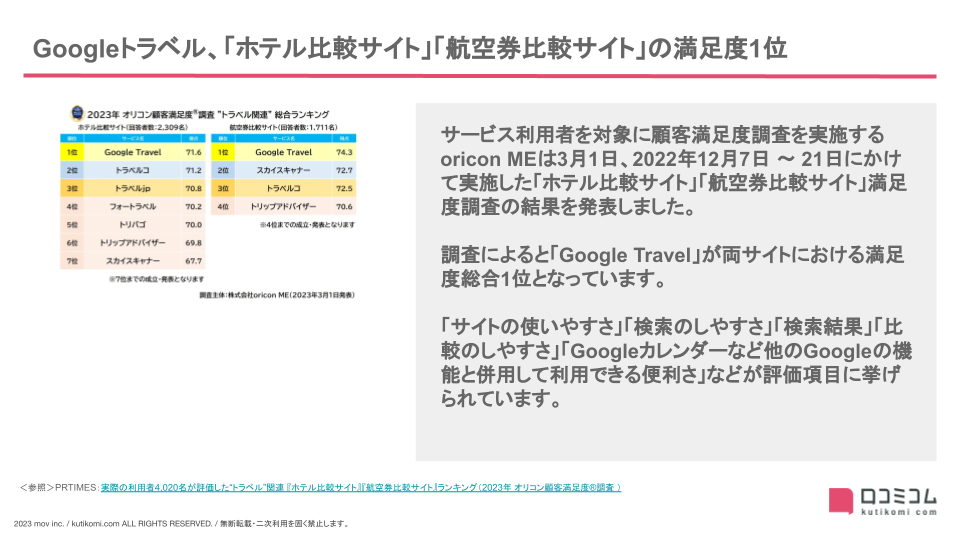Click the Oricon badge icon beside the ranking title
The height and width of the screenshot is (540, 960).
[x=77, y=113]
